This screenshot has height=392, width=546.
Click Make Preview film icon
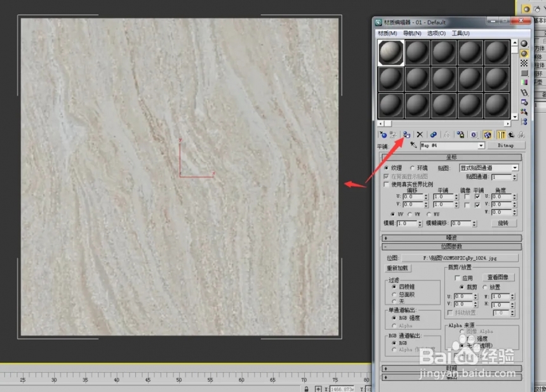tap(524, 93)
